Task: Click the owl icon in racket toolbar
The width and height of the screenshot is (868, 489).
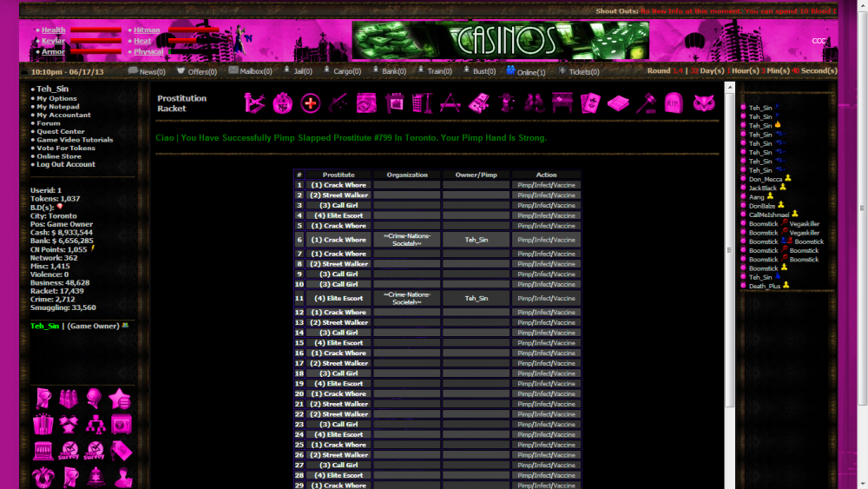Action: (704, 103)
